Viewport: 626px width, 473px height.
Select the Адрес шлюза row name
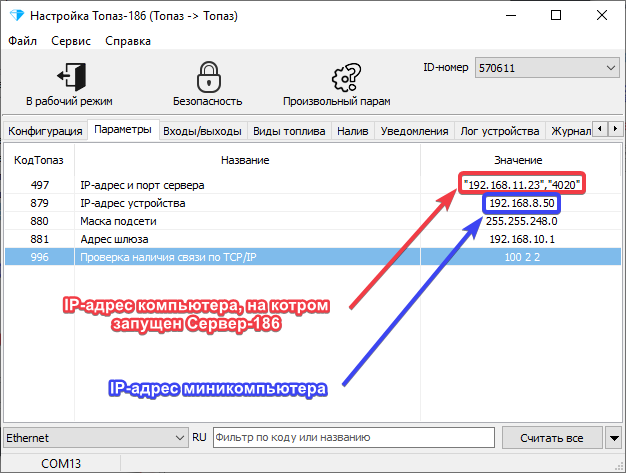[x=114, y=239]
